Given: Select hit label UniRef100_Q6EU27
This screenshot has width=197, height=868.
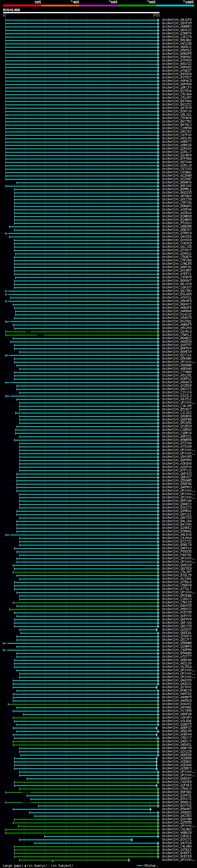Looking at the screenshot, I should (x=177, y=477).
